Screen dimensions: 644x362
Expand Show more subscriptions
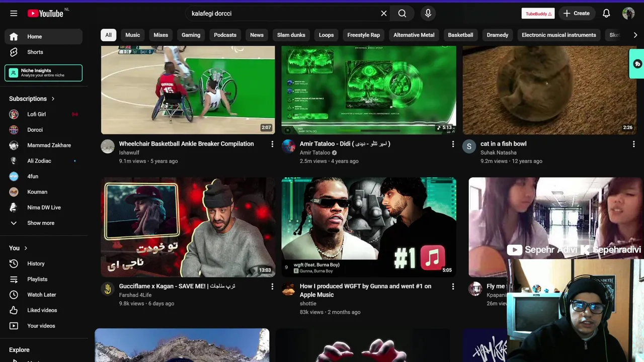(x=44, y=223)
